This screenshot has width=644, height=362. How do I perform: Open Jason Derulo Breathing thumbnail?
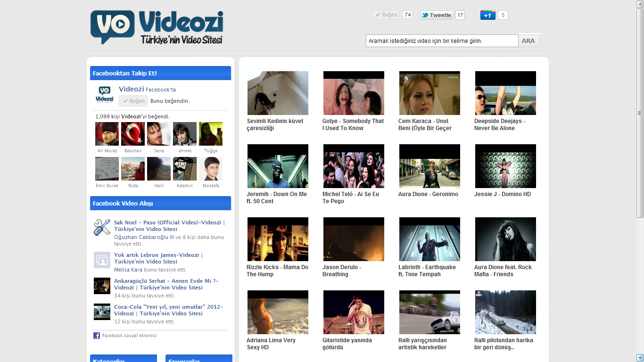[354, 239]
